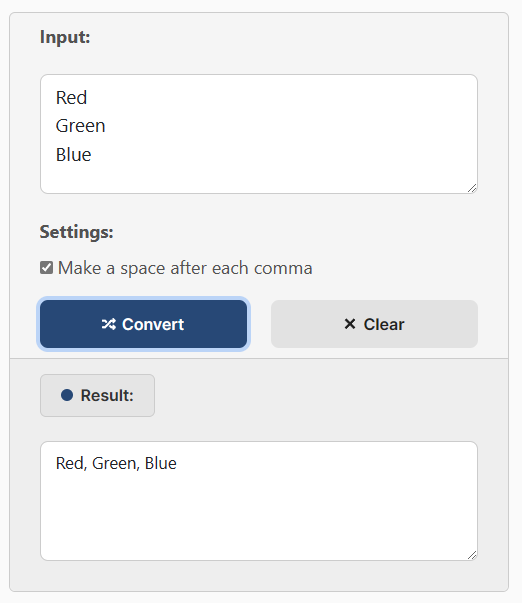Screen dimensions: 522x603
Task: Convert the input list
Action: 143,324
